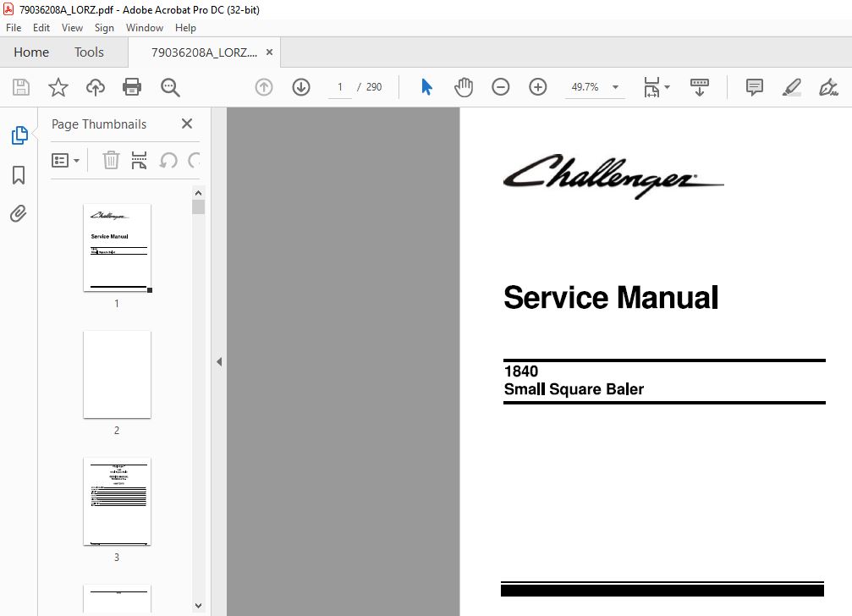The width and height of the screenshot is (852, 616).
Task: Switch to the Home tab
Action: [x=31, y=52]
